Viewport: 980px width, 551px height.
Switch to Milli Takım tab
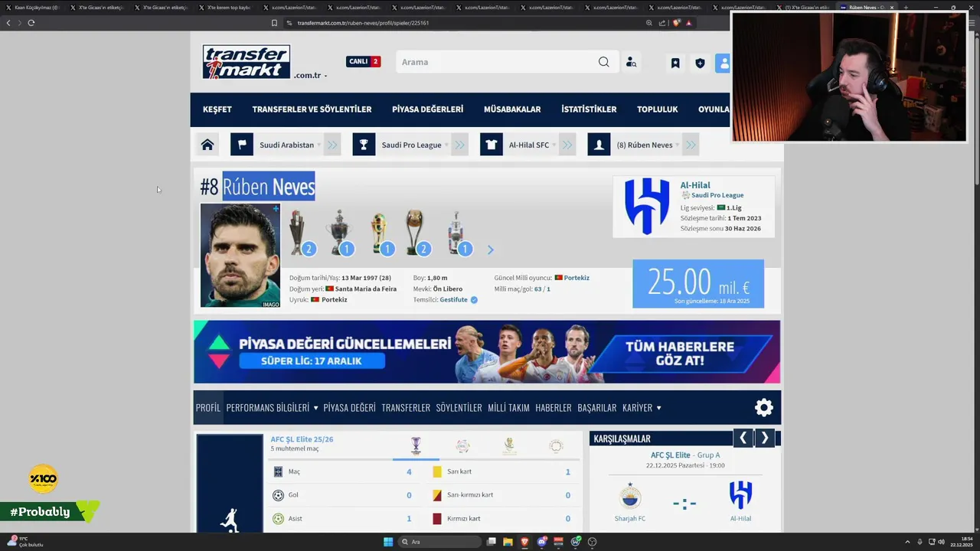(508, 408)
